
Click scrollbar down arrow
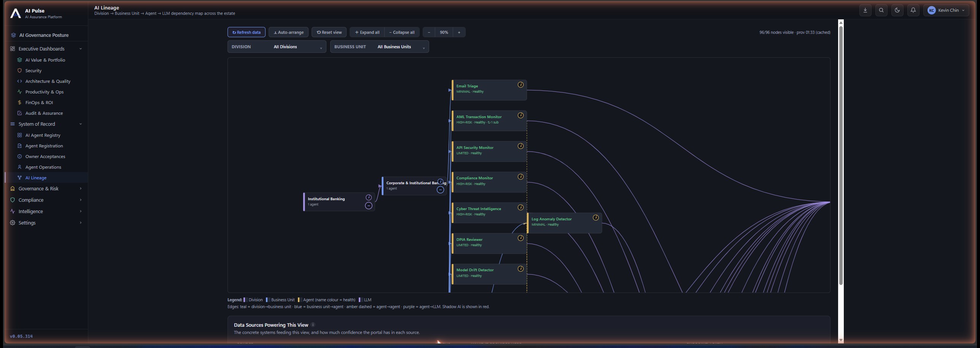tap(841, 340)
